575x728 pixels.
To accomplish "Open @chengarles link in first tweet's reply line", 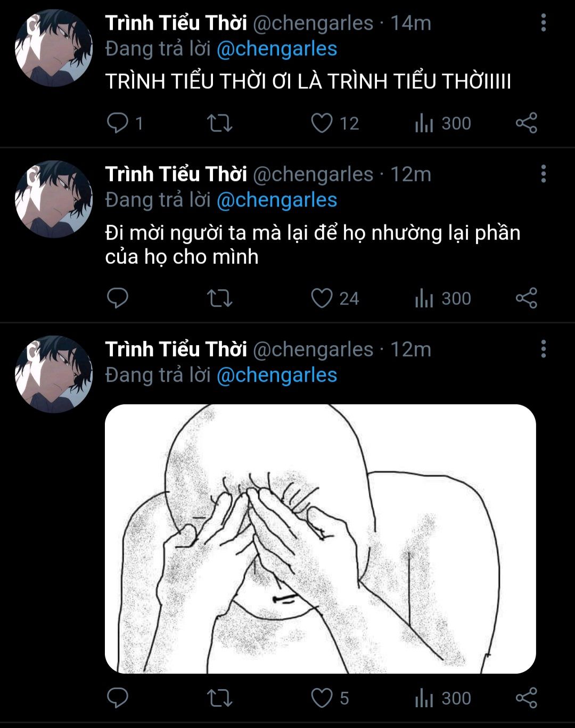I will coord(277,49).
